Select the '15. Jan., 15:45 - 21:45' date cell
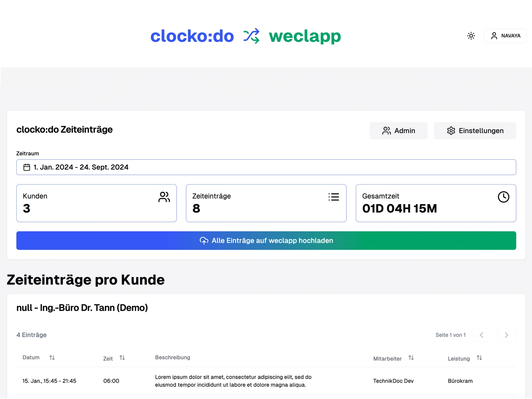The image size is (532, 399). click(x=49, y=381)
